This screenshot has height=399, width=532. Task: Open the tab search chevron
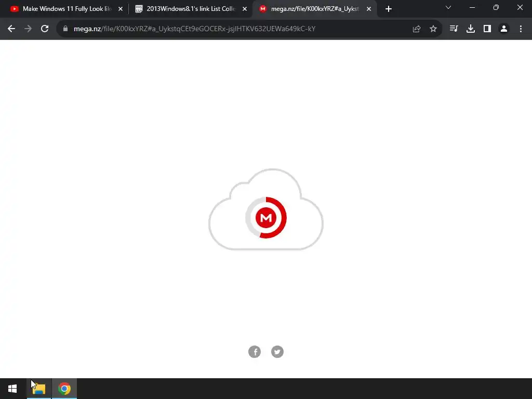448,7
